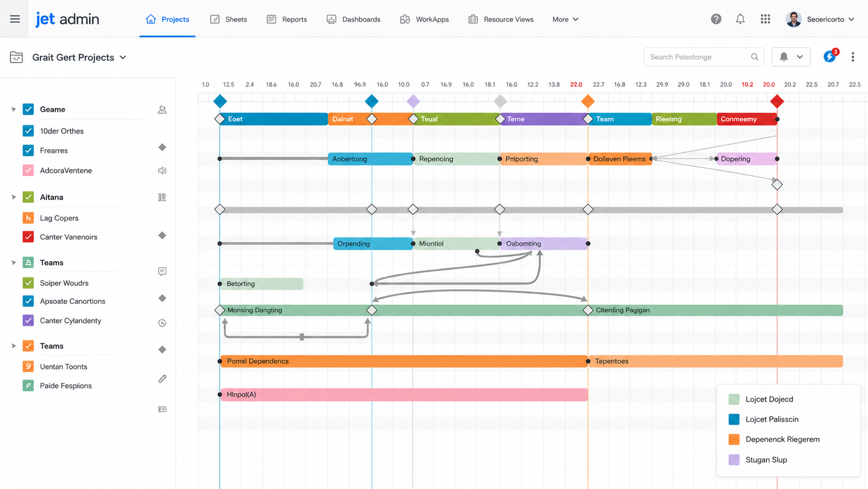
Task: Open the vertical three-dot options menu
Action: coord(853,57)
